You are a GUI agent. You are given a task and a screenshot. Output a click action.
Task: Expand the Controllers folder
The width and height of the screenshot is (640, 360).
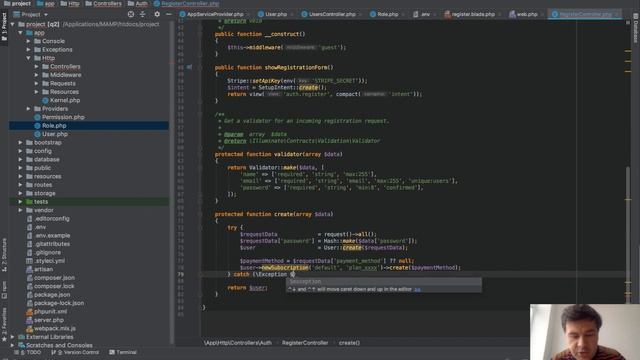tap(37, 67)
